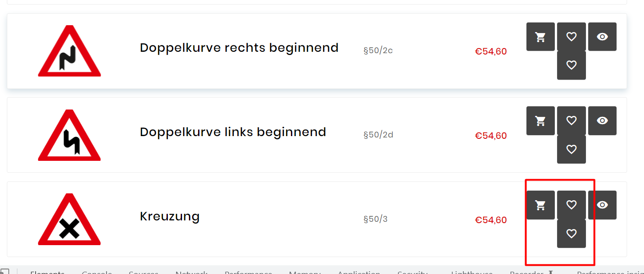This screenshot has width=644, height=274.
Task: Click upper heart icon for Doppelkurve rechts beginnend
Action: click(571, 37)
